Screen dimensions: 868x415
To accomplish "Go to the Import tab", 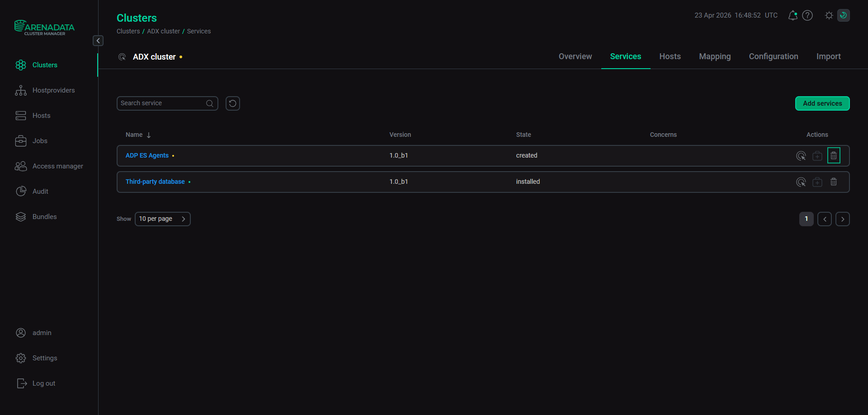I will point(829,56).
